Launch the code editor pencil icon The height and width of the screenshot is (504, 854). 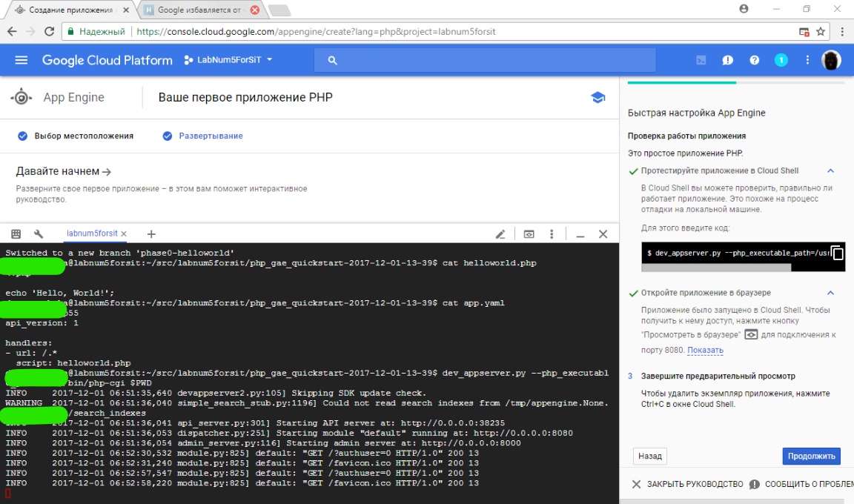(500, 234)
